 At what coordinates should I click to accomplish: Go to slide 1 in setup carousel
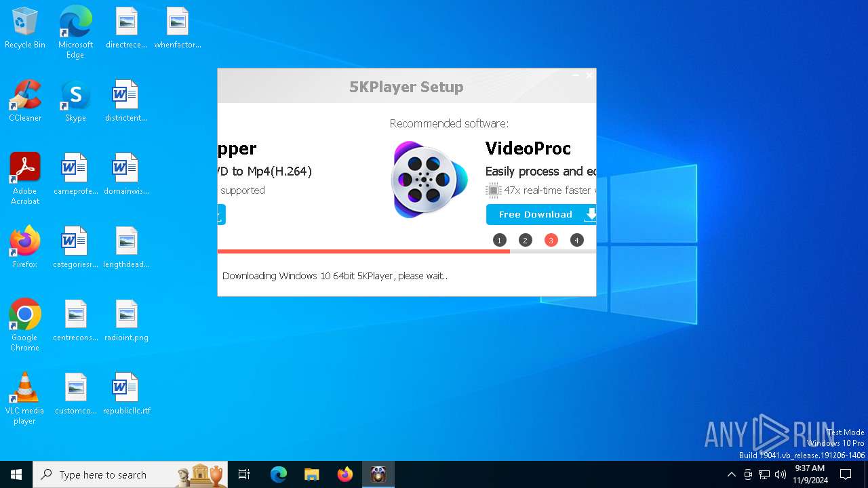500,240
